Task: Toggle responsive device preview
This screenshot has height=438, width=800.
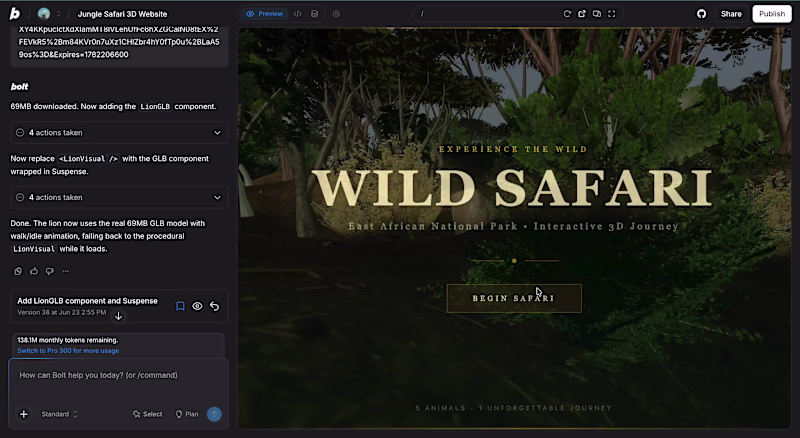Action: [x=596, y=14]
